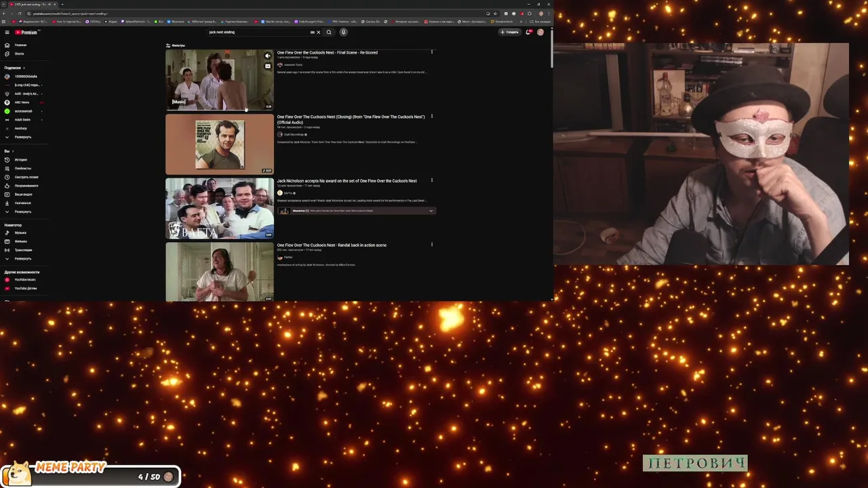Viewport: 868px width, 488px height.
Task: Open 'Jack Nicholson accepts his award' title
Action: (x=347, y=181)
